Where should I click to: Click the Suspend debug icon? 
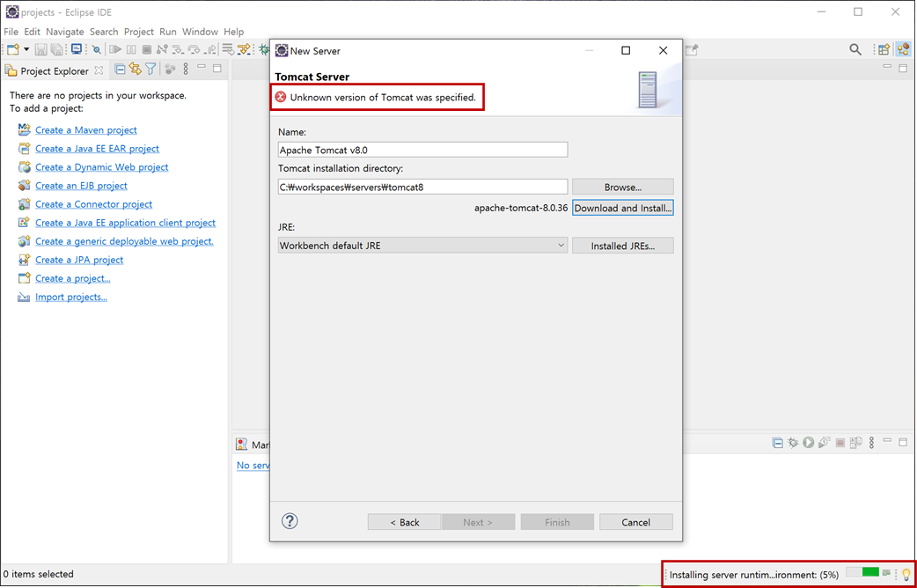pos(131,49)
